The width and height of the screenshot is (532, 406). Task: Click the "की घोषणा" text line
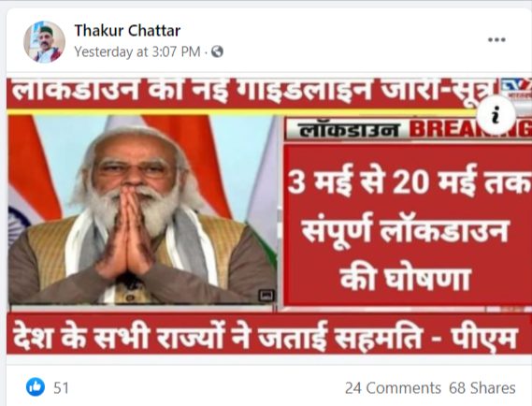(x=406, y=279)
